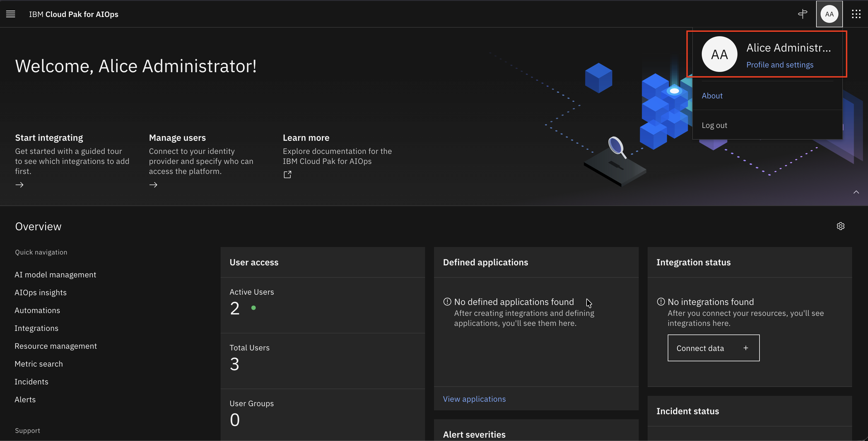Open the app switcher grid icon
The width and height of the screenshot is (868, 441).
pyautogui.click(x=856, y=14)
